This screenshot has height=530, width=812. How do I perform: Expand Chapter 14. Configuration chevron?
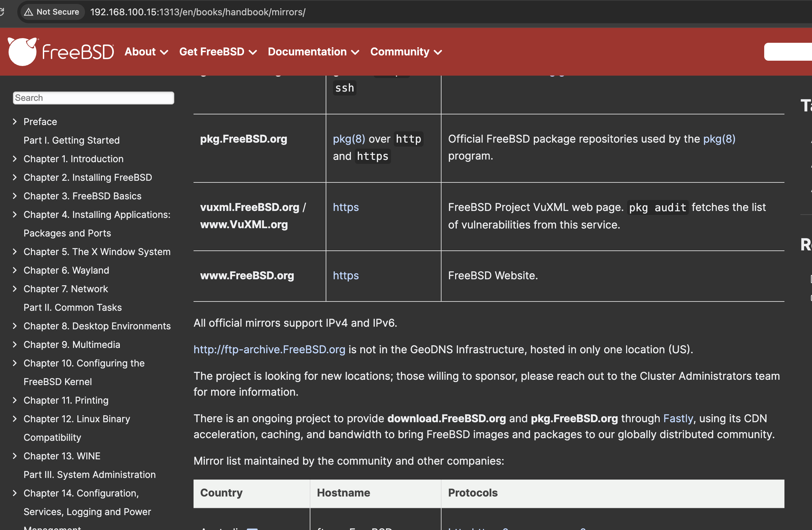coord(15,493)
